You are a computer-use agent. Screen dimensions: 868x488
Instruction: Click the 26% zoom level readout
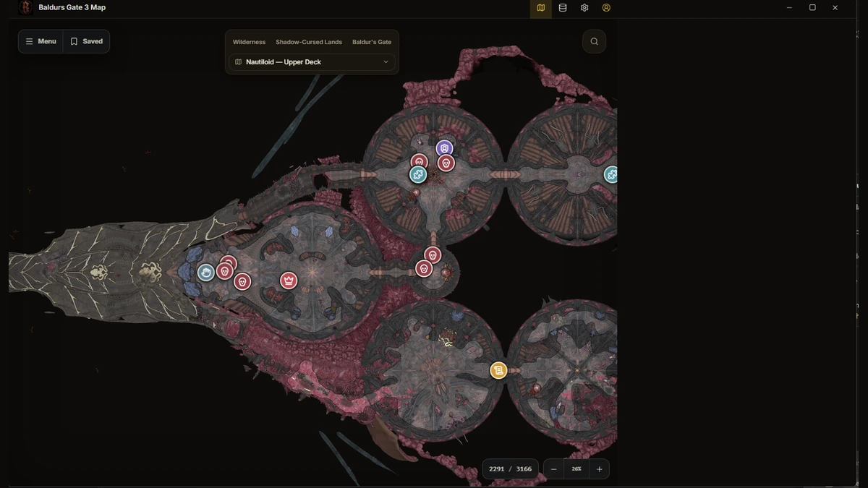[x=576, y=469]
